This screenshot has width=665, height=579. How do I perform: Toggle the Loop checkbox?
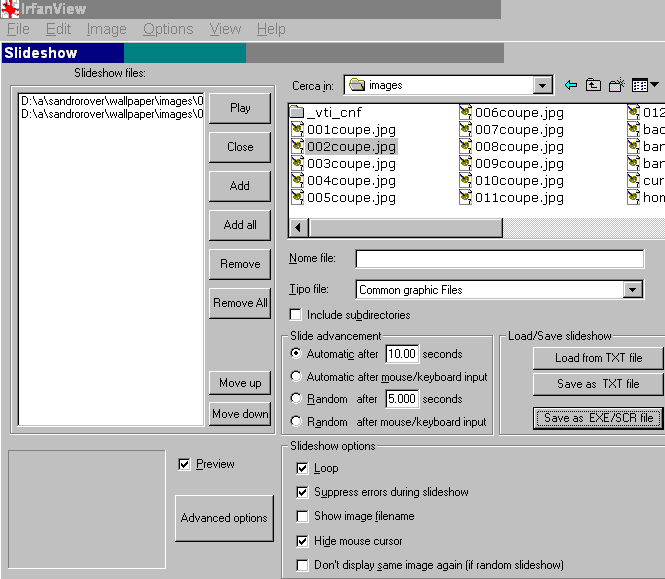point(302,468)
